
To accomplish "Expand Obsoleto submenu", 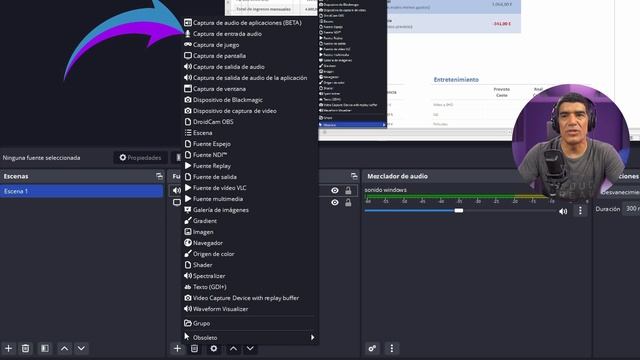I will (249, 338).
